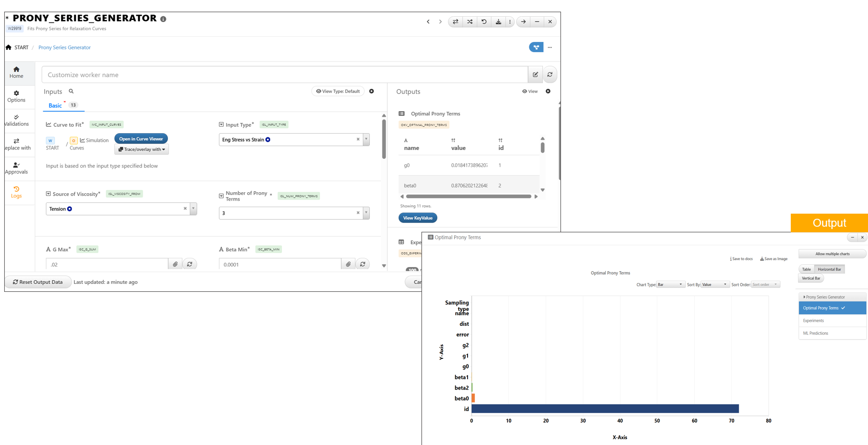
Task: Click the Home sidebar icon
Action: click(x=16, y=72)
